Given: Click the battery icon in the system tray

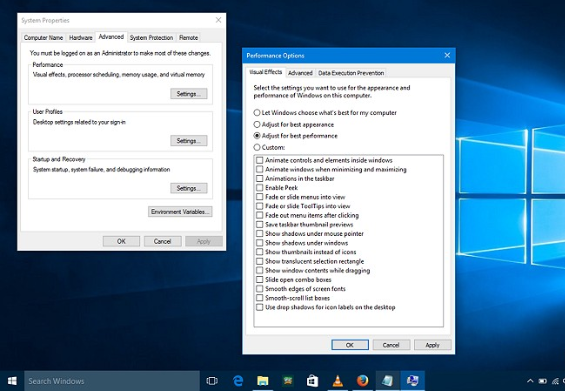Looking at the screenshot, I should [542, 381].
